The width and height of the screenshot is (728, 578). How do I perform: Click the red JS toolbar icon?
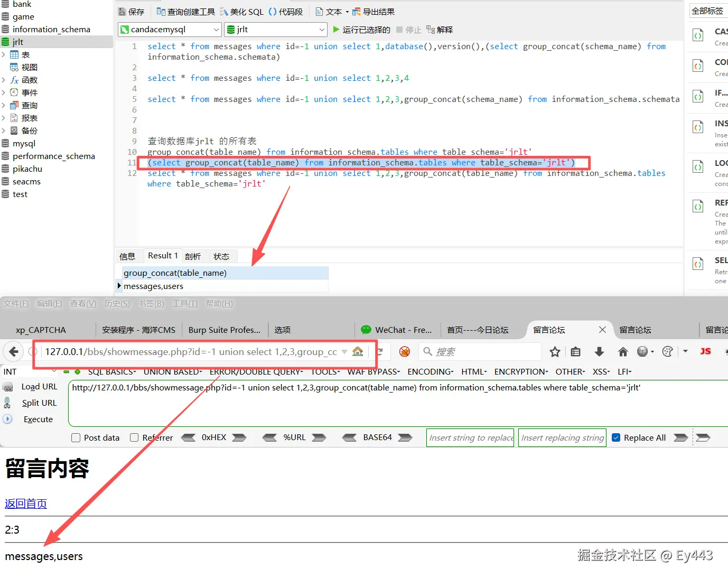coord(705,351)
